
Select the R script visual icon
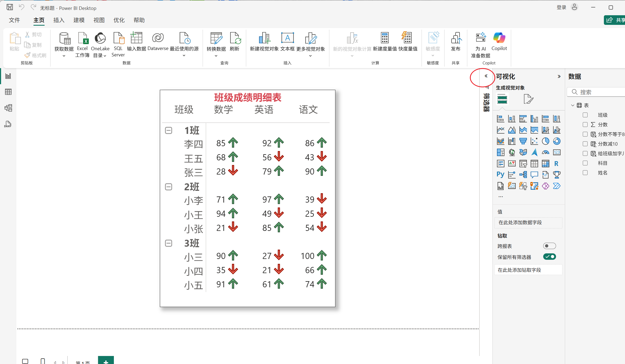tap(556, 164)
